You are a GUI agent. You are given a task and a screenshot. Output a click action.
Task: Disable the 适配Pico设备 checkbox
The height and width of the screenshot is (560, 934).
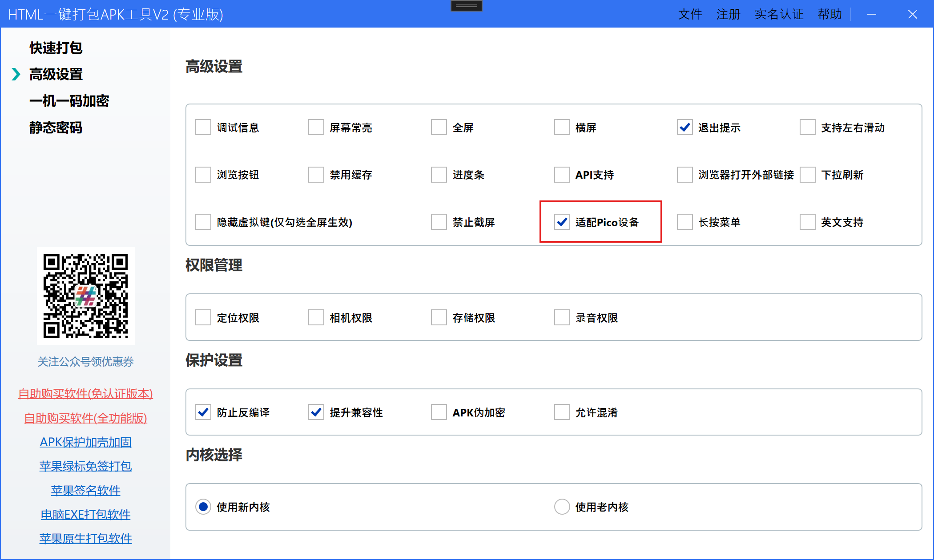[562, 222]
